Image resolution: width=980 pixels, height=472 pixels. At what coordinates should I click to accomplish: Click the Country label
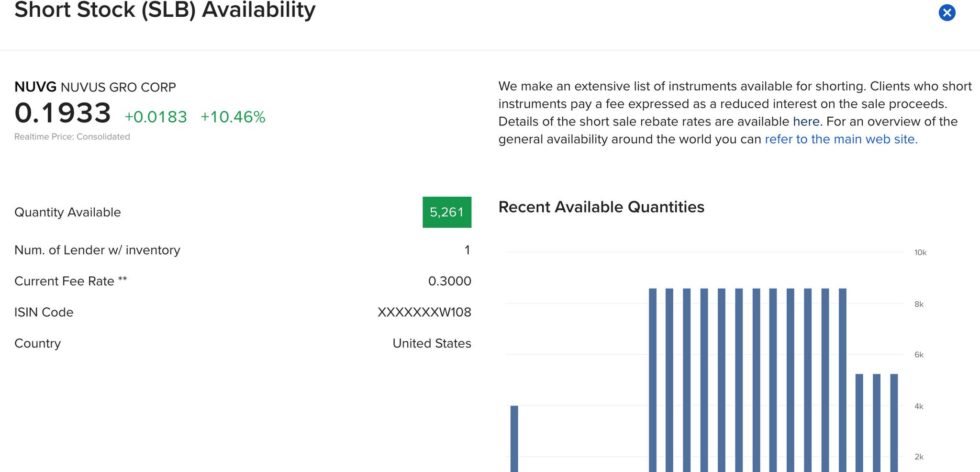(37, 343)
